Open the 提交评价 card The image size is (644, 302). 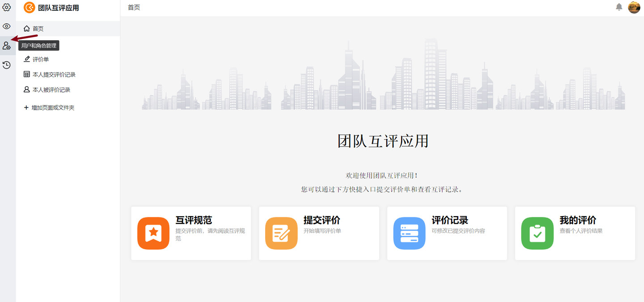(319, 233)
